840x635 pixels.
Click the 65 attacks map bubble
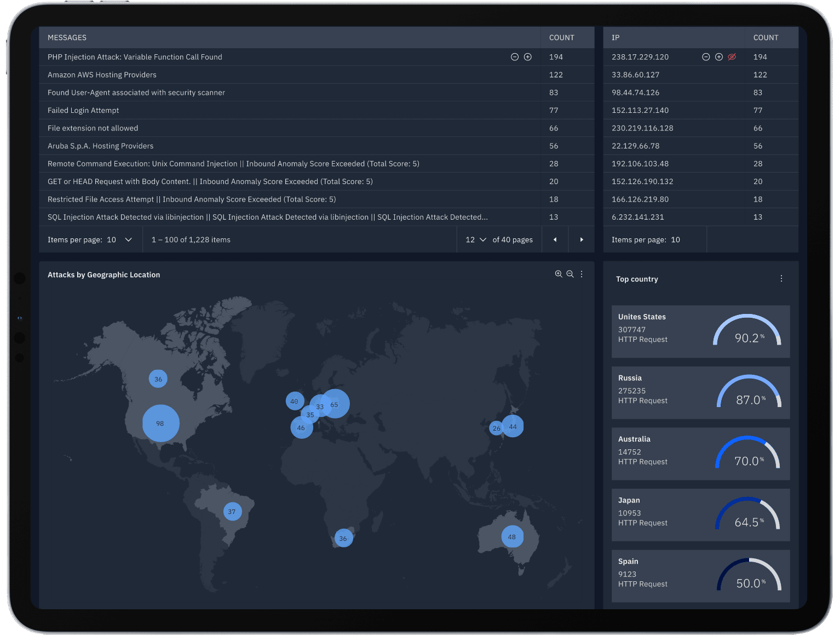pos(335,404)
